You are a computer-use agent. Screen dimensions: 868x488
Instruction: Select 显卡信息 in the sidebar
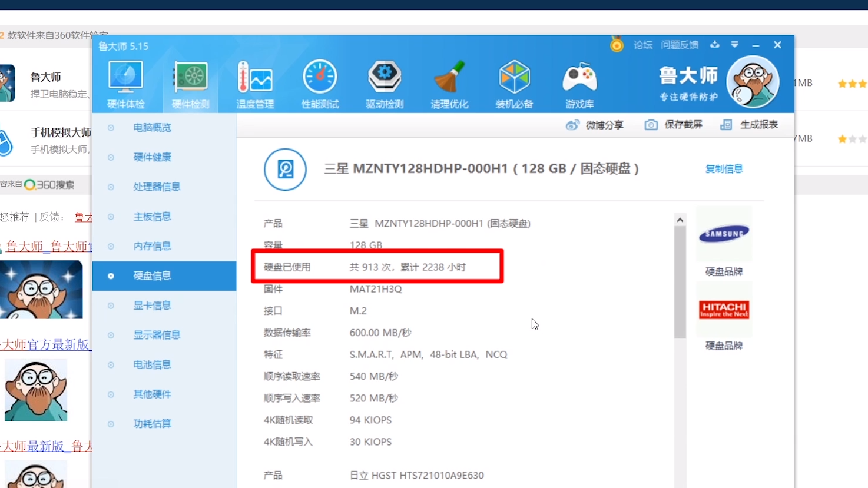pos(164,306)
